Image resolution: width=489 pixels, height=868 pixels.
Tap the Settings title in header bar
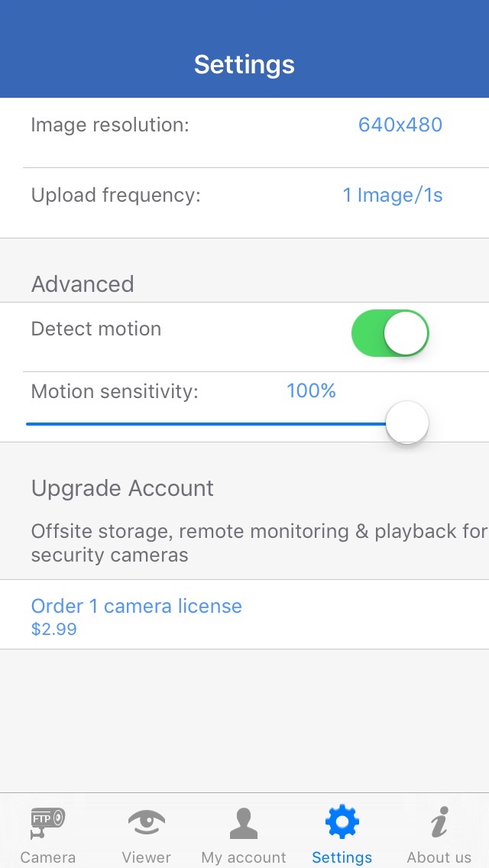point(244,65)
